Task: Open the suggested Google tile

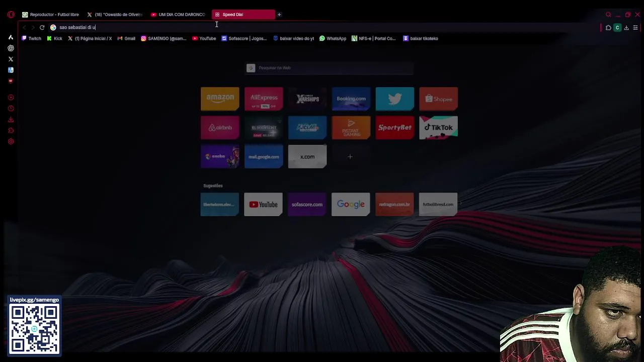Action: pyautogui.click(x=351, y=205)
